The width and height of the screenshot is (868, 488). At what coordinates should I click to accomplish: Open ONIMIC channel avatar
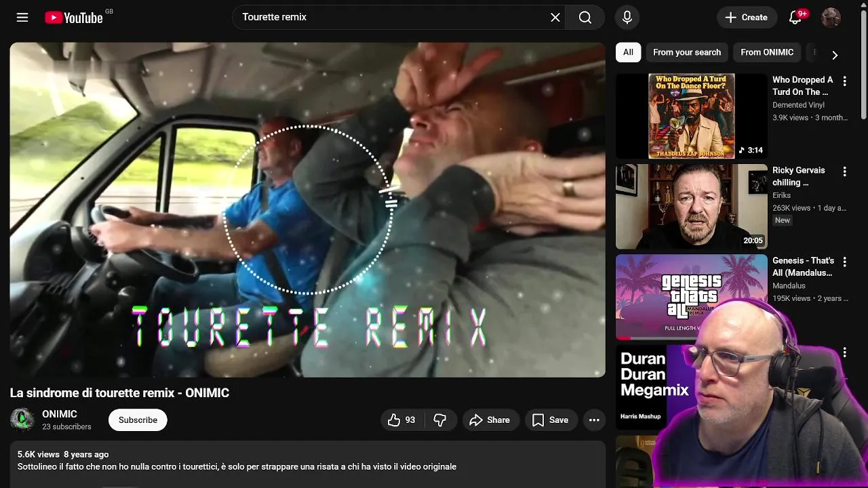pos(22,420)
